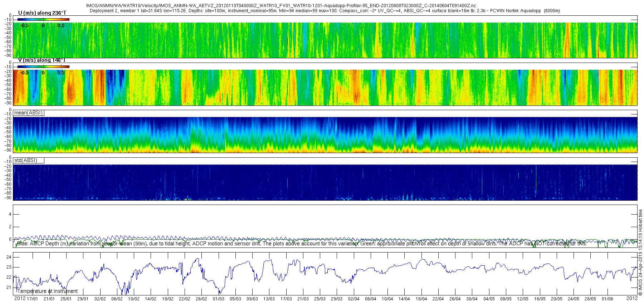Click the 29/03 date tick label
The image size is (644, 304).
336,299
